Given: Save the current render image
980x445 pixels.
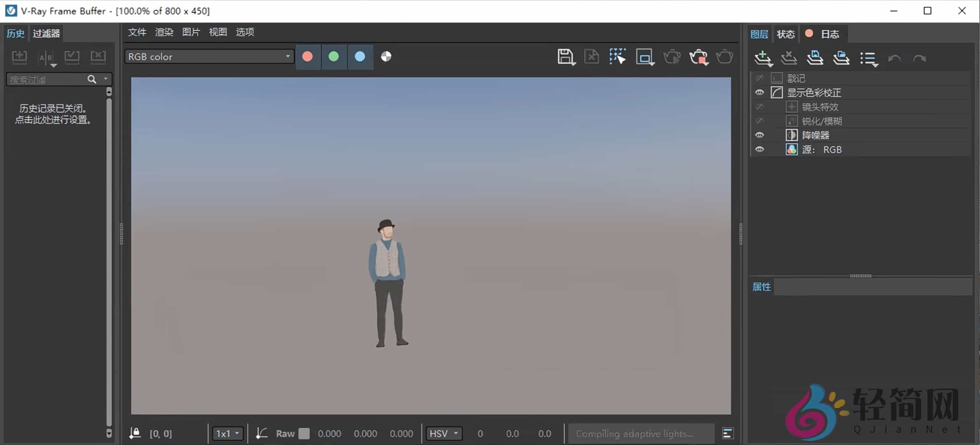Looking at the screenshot, I should tap(566, 56).
